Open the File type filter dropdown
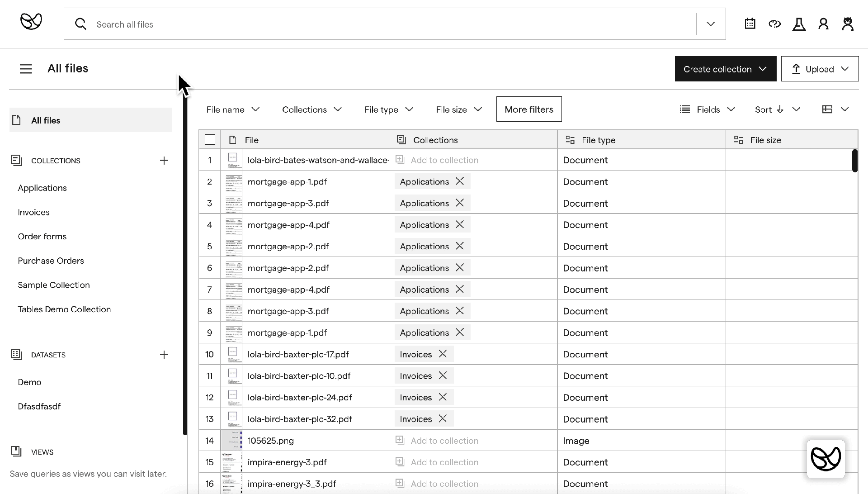The width and height of the screenshot is (868, 494). point(389,109)
